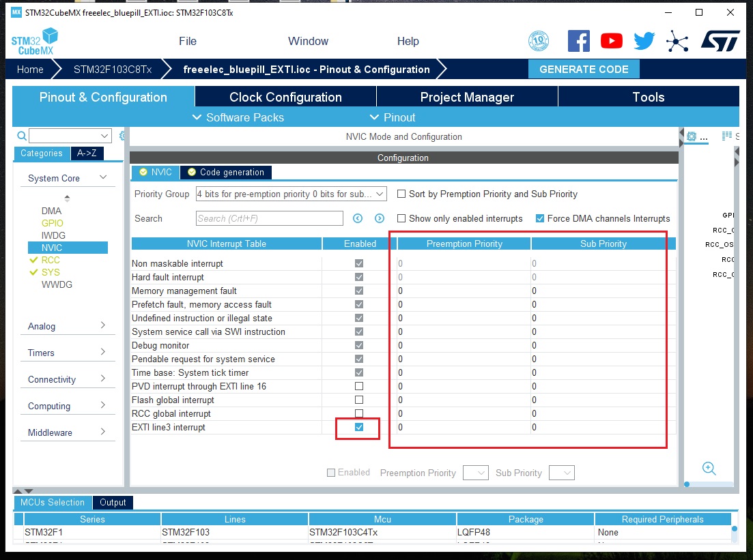Select the NVIC configuration tab
This screenshot has width=753, height=560.
coord(156,173)
